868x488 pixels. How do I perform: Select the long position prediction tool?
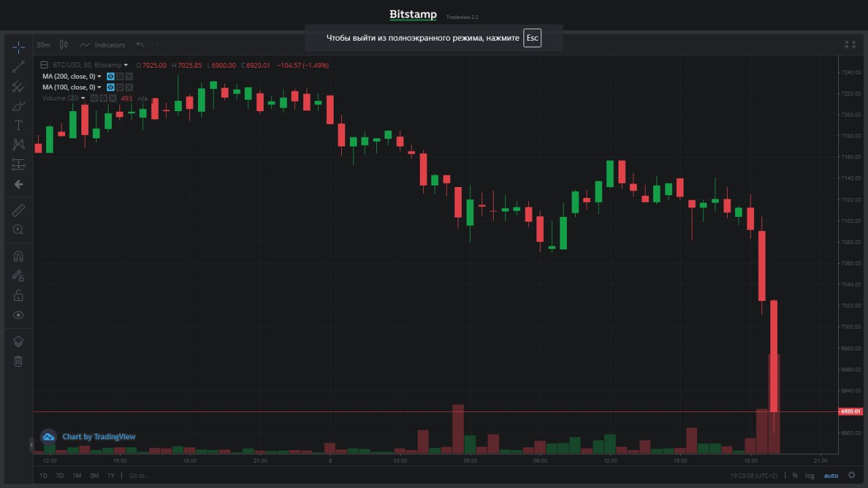pos(18,165)
